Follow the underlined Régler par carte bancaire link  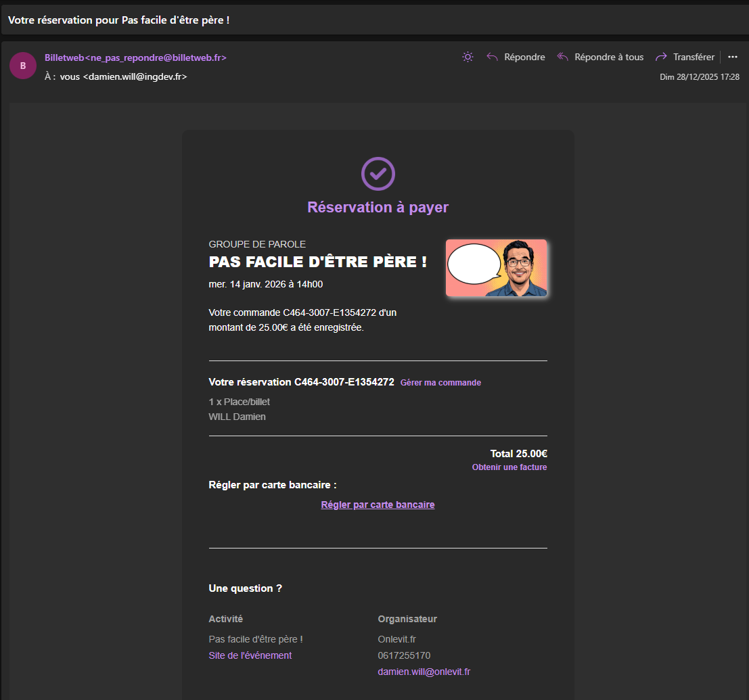378,505
